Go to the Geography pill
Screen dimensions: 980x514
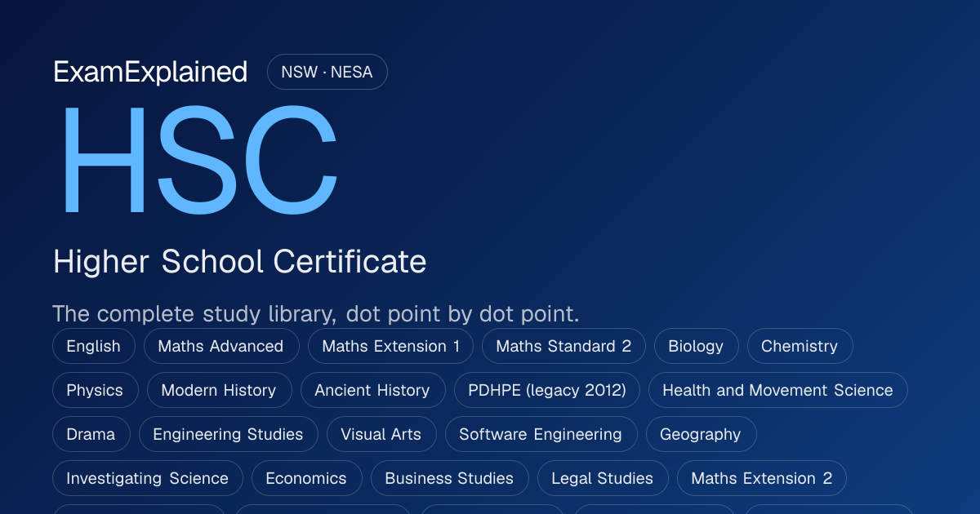(701, 434)
